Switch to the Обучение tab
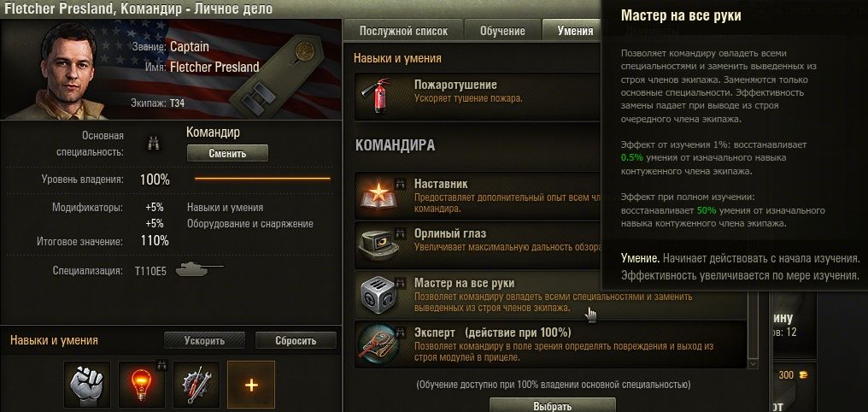868x412 pixels. pos(502,31)
